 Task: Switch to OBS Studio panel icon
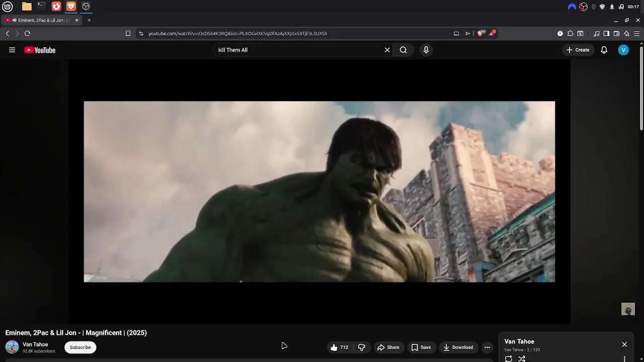point(86,7)
